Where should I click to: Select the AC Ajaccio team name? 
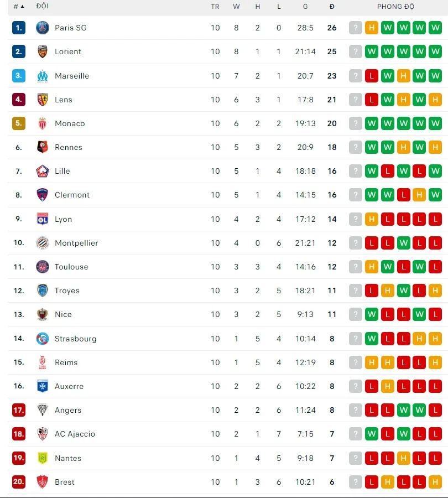click(75, 434)
